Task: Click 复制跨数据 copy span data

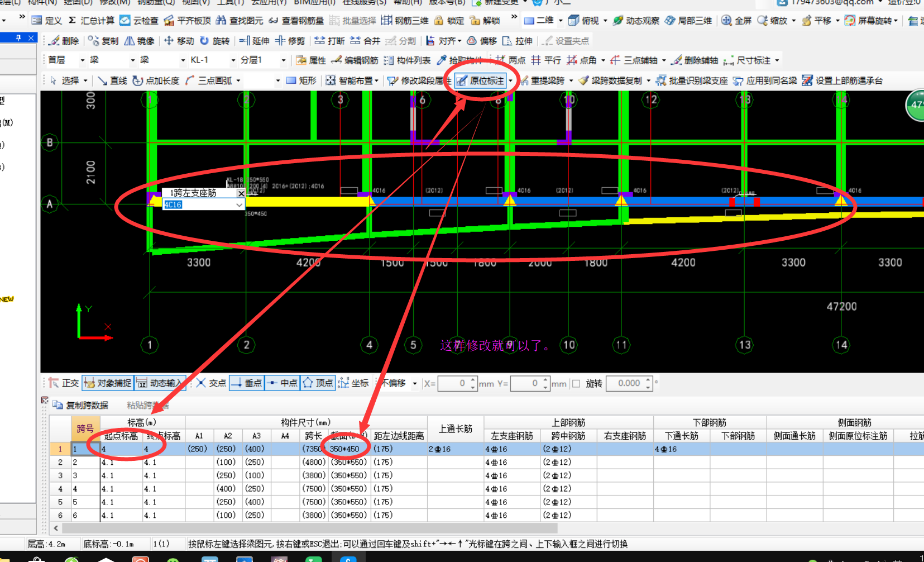Action: point(81,405)
